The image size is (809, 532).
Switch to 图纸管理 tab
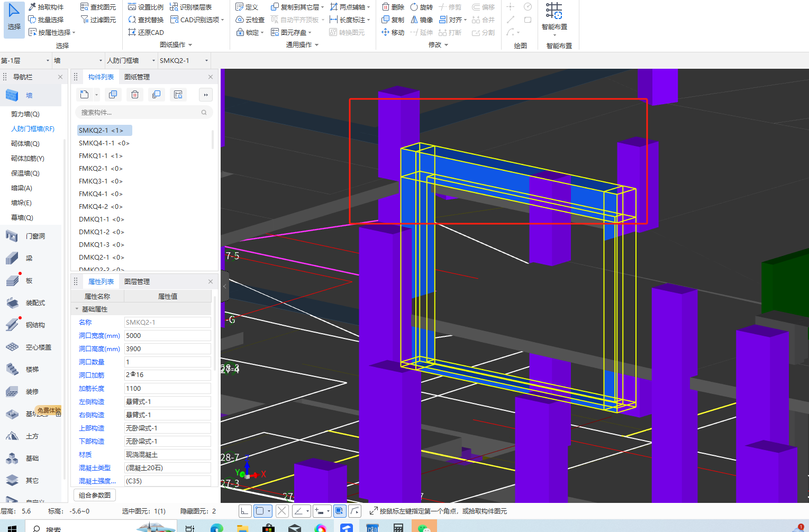[137, 77]
